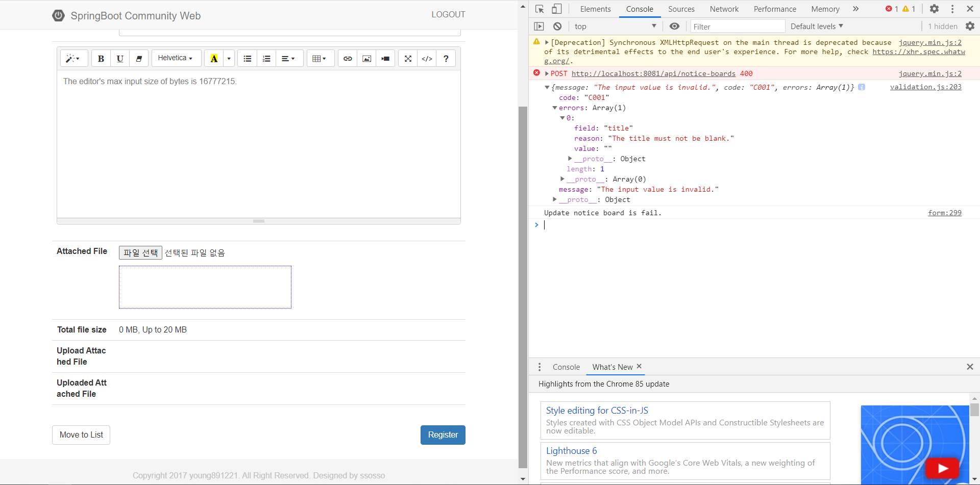Clear the console with the block icon
The width and height of the screenshot is (980, 485).
click(557, 27)
